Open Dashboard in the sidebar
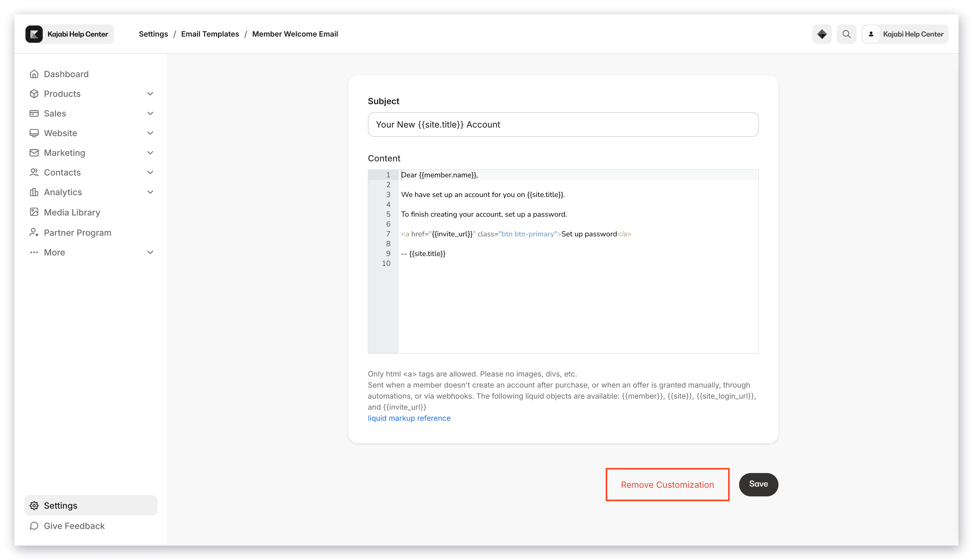This screenshot has height=560, width=973. point(91,74)
